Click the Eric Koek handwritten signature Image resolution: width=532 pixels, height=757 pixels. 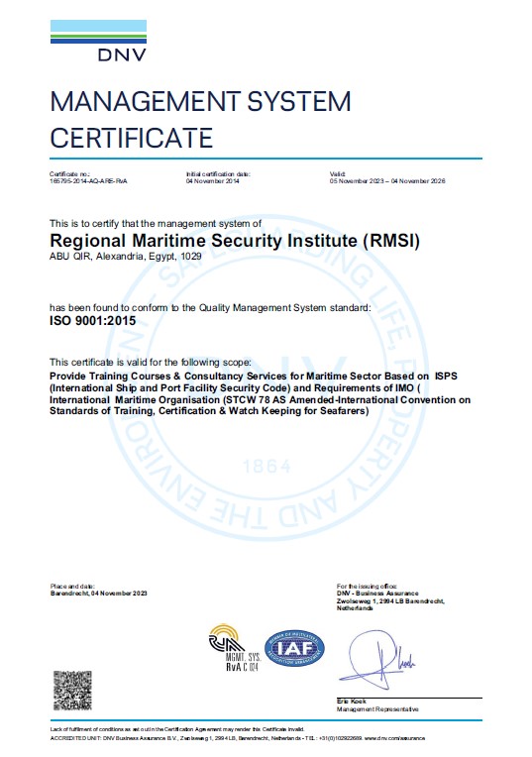[x=377, y=659]
